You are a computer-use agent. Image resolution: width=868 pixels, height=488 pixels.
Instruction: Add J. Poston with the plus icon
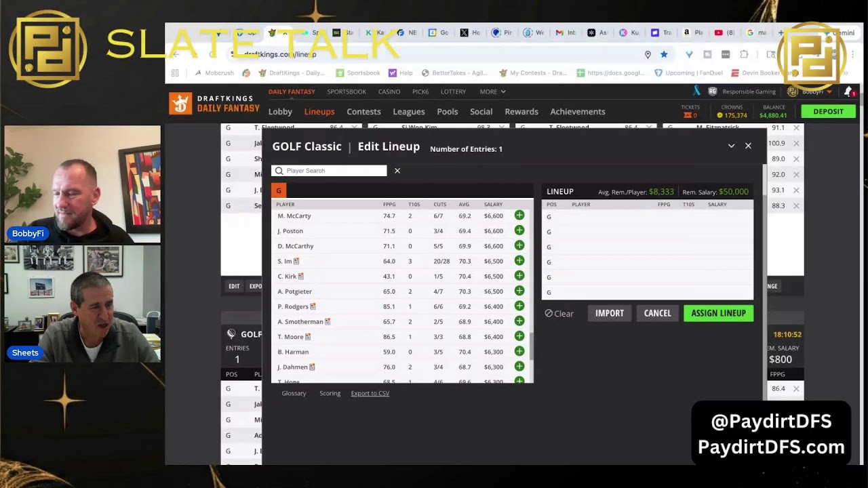(519, 230)
